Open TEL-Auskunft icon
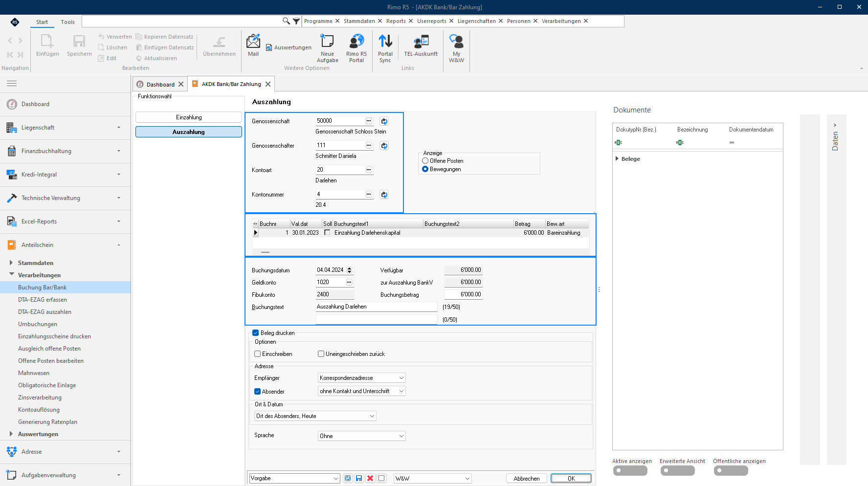868x486 pixels. (421, 41)
